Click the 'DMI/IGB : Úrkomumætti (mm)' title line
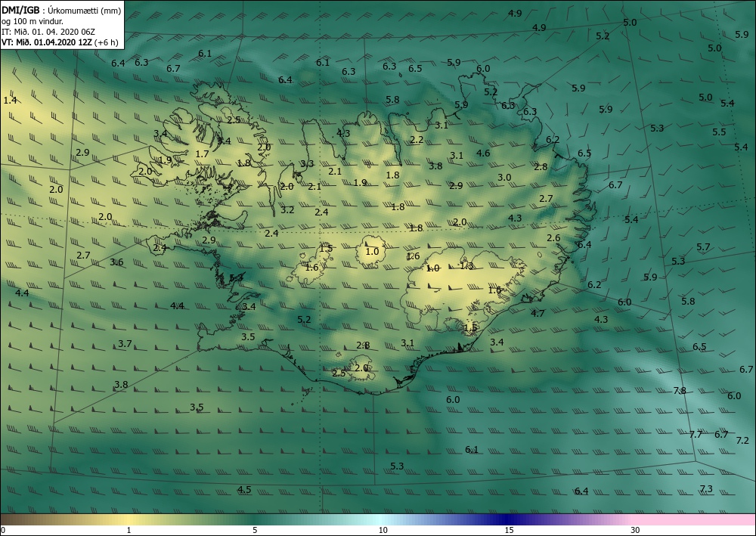 pos(61,11)
